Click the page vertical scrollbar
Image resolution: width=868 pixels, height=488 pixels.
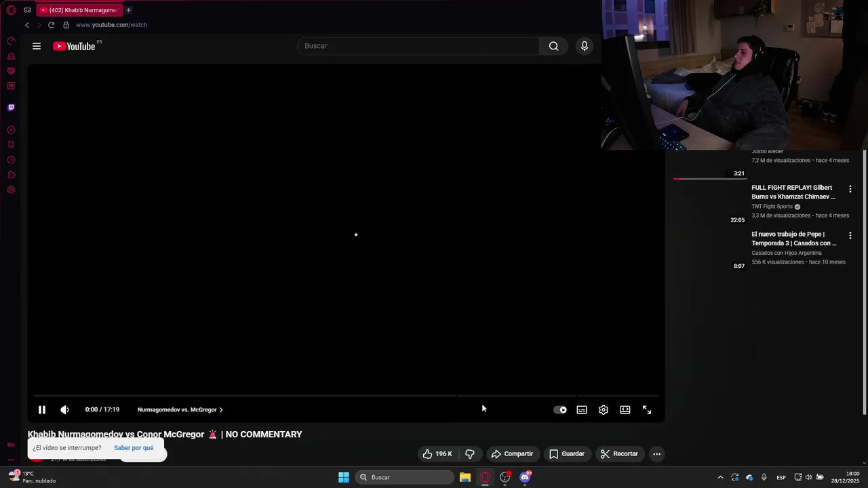[865, 281]
